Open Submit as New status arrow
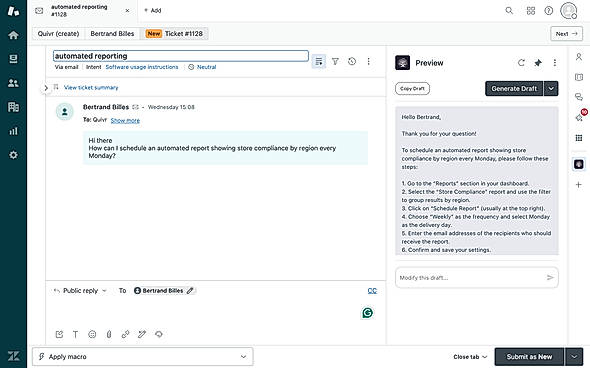Image resolution: width=590 pixels, height=368 pixels. pyautogui.click(x=574, y=357)
